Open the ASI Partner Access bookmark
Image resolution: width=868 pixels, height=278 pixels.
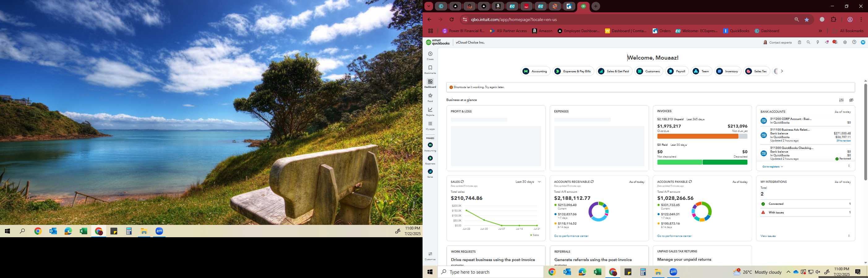[x=509, y=31]
